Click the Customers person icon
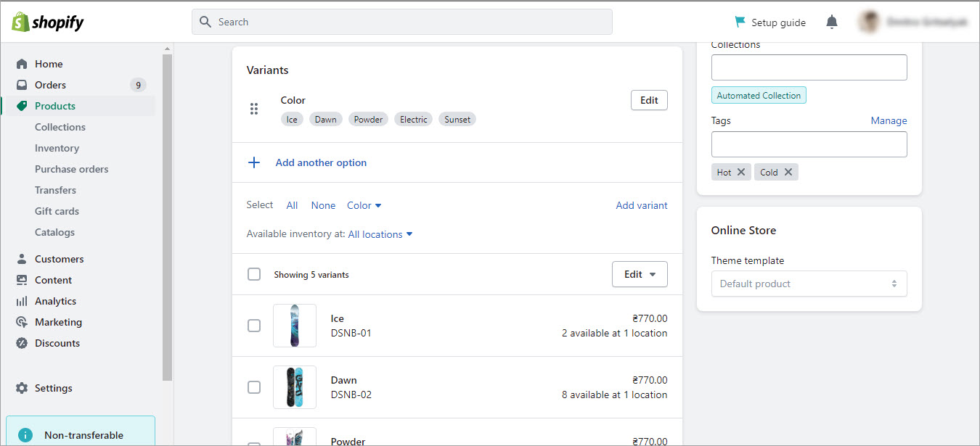The height and width of the screenshot is (446, 980). click(x=22, y=259)
